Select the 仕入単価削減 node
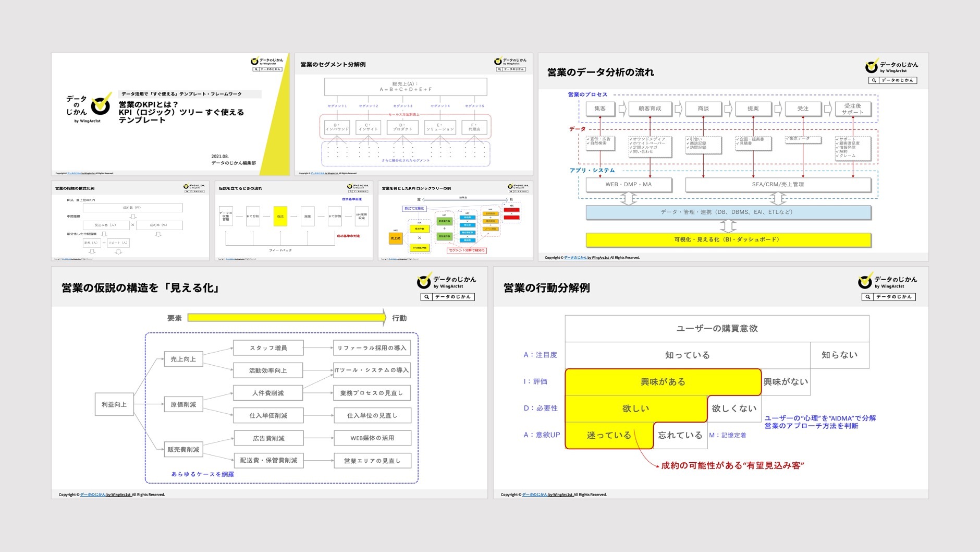Screen dimensions: 980x552 [268, 416]
